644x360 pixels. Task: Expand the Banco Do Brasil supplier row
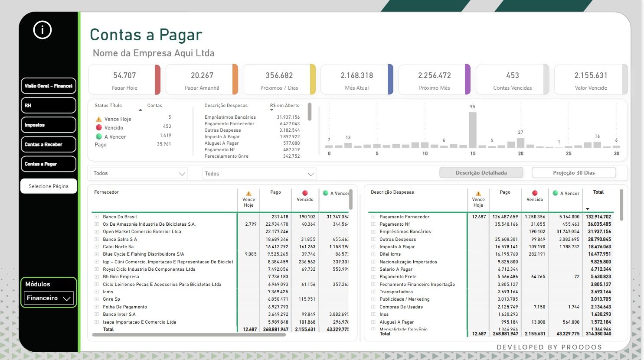coord(97,217)
